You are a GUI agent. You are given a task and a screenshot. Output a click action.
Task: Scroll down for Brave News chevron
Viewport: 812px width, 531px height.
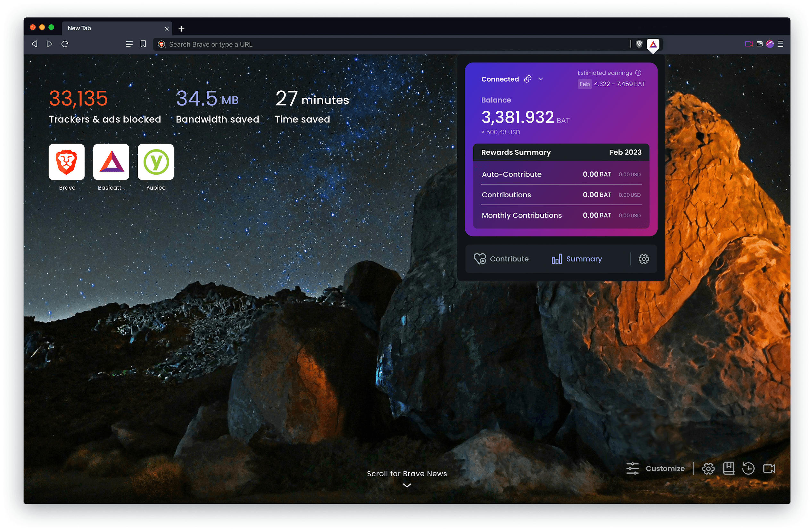pos(407,485)
